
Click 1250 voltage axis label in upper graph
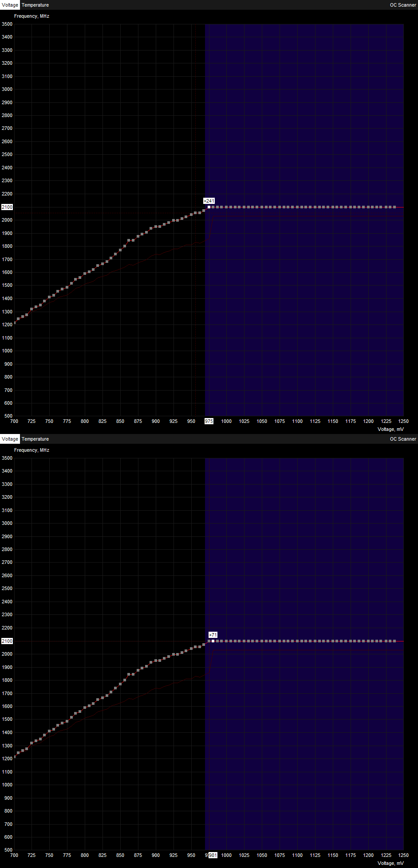[403, 421]
